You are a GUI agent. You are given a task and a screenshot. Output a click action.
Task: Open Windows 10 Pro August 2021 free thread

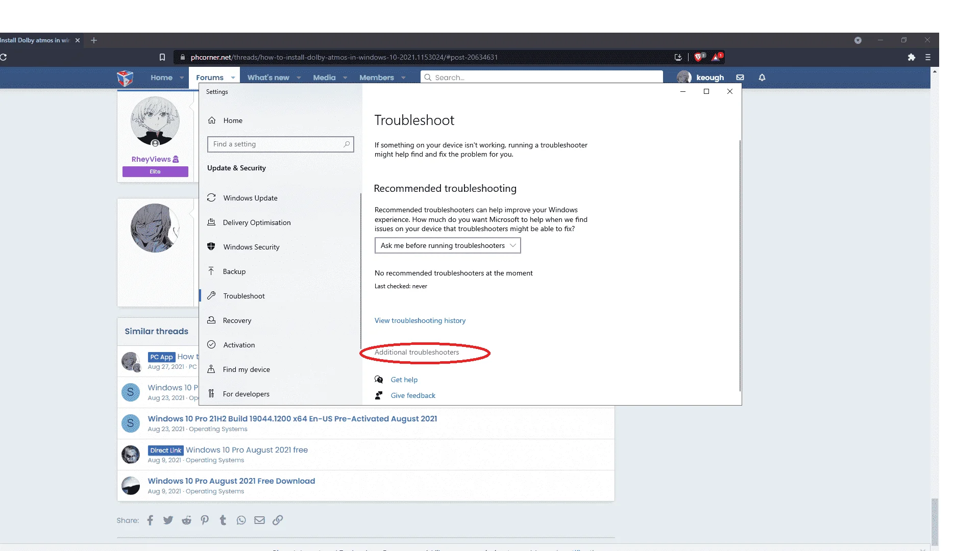[x=247, y=450]
